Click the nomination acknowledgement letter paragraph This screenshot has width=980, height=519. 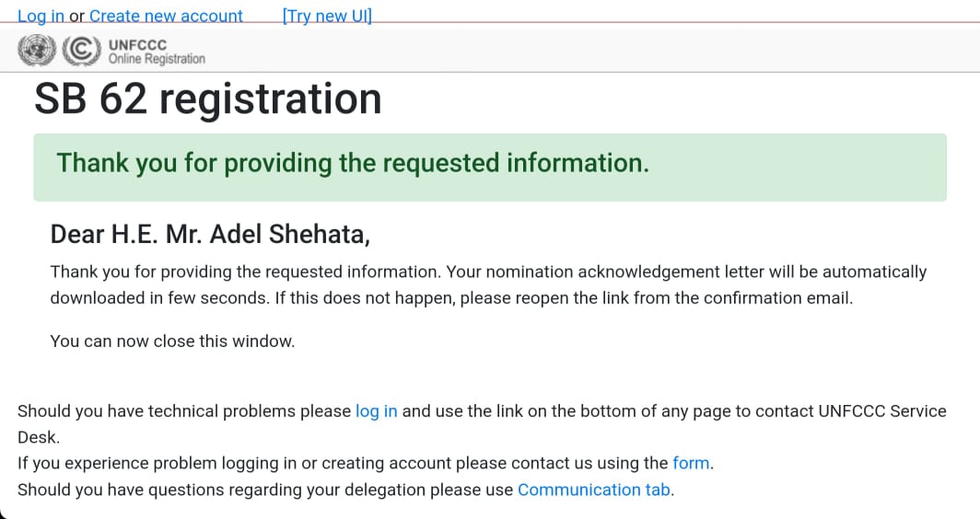tap(488, 284)
